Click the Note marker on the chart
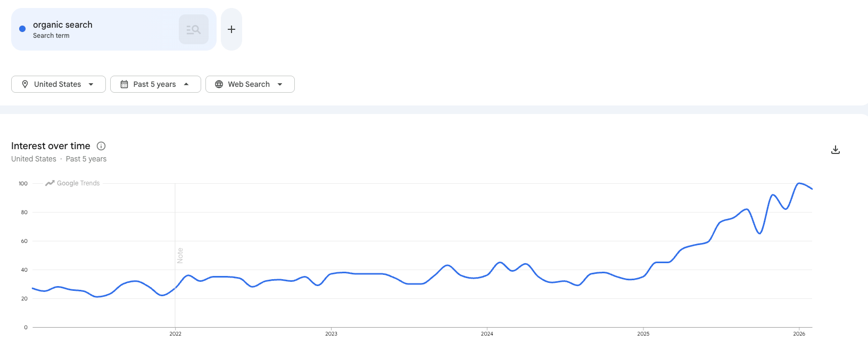Image resolution: width=868 pixels, height=358 pixels. [180, 256]
